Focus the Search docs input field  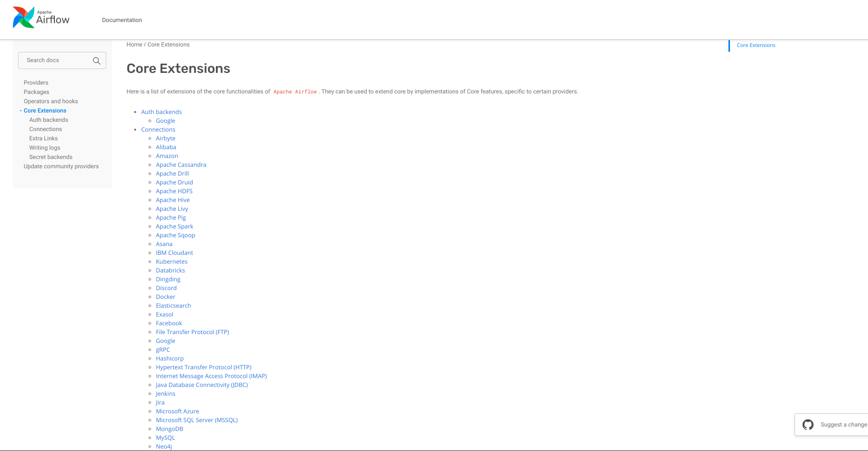coord(62,60)
